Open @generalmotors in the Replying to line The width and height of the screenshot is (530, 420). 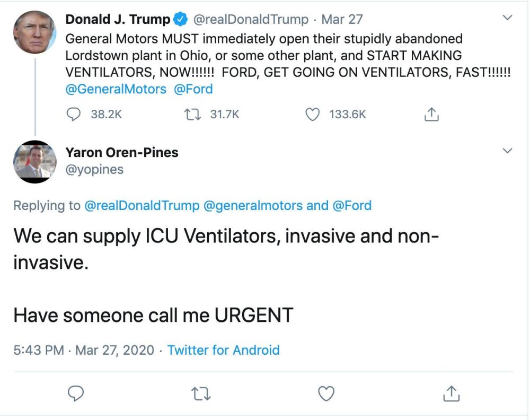point(254,205)
